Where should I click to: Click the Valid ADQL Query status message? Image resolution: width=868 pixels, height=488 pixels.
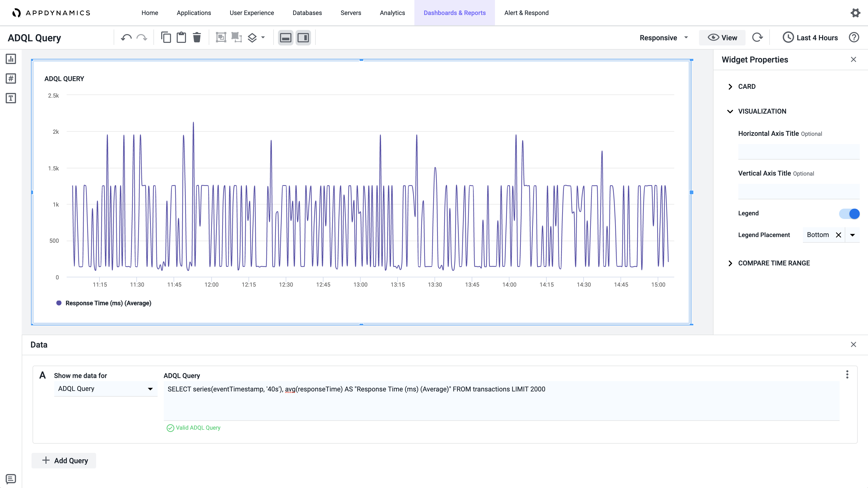point(193,428)
